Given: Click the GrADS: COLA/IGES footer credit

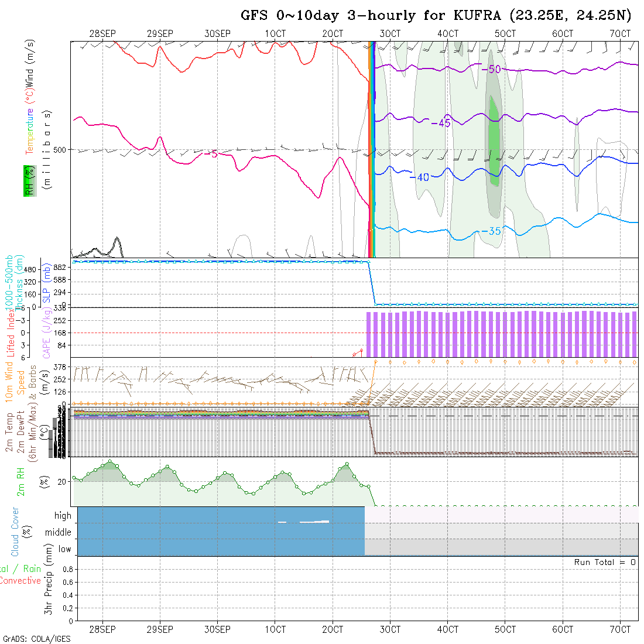Looking at the screenshot, I should (36, 639).
